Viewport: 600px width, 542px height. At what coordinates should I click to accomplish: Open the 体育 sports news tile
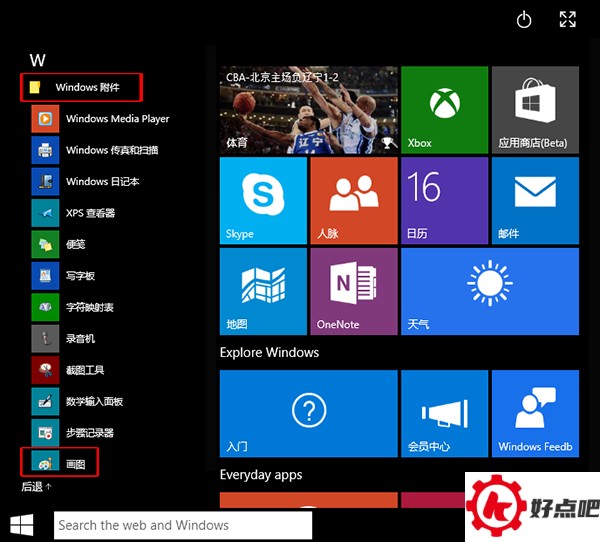click(x=309, y=110)
